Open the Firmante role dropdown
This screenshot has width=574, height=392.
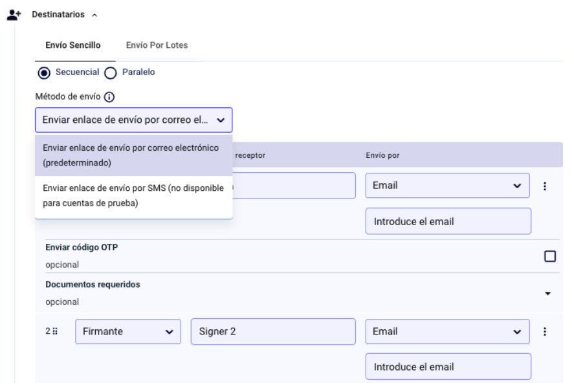128,332
